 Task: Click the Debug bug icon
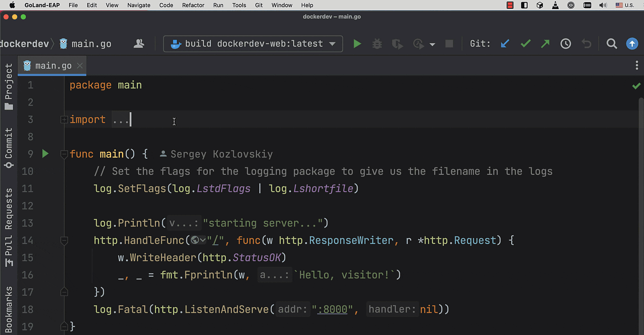(377, 44)
